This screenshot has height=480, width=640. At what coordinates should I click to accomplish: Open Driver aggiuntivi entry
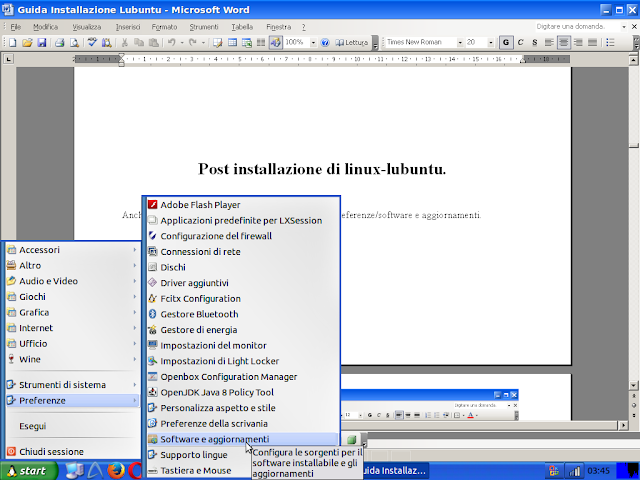pyautogui.click(x=242, y=283)
